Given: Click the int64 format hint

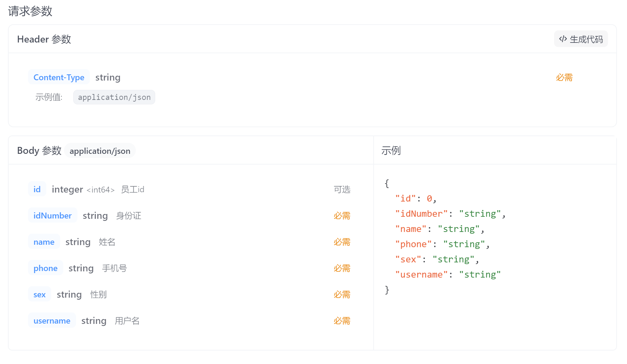Looking at the screenshot, I should [x=100, y=190].
